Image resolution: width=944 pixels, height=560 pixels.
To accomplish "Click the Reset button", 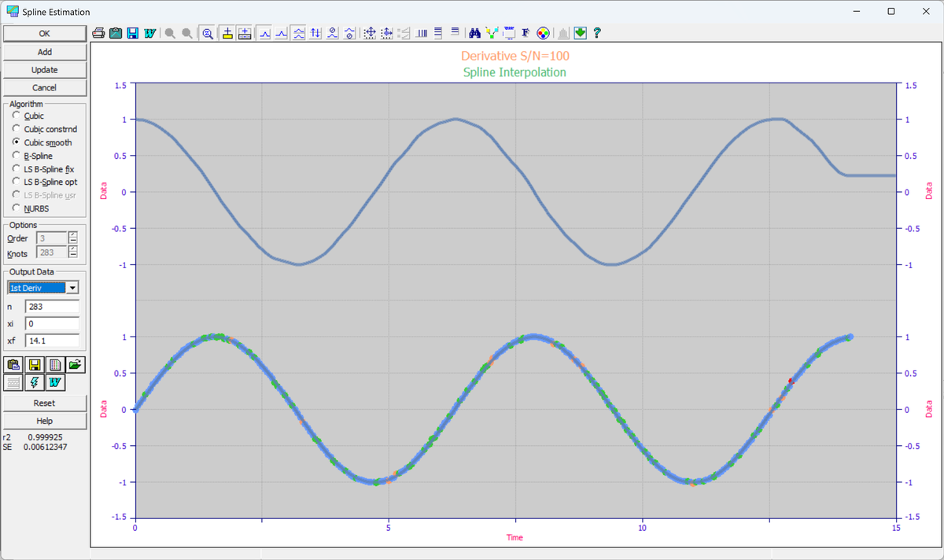I will (x=45, y=403).
